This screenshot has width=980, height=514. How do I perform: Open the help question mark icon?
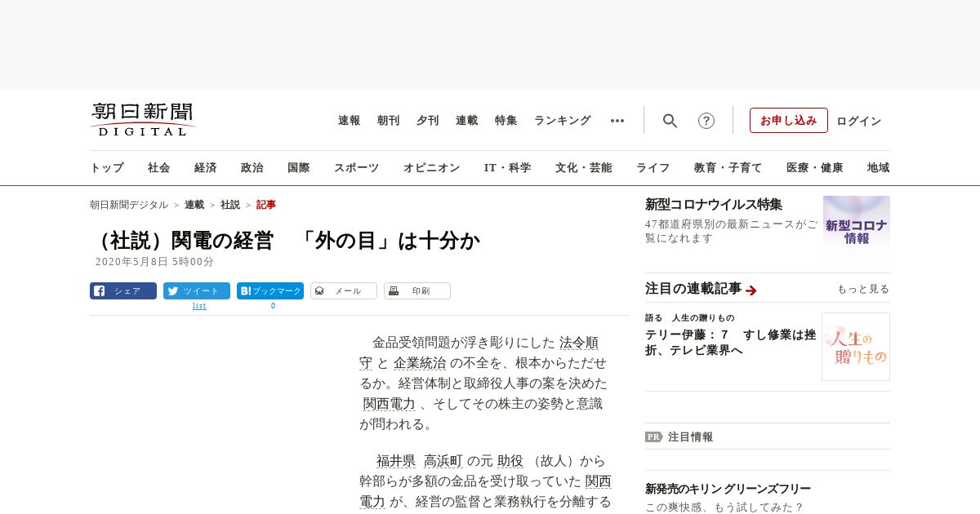point(706,121)
